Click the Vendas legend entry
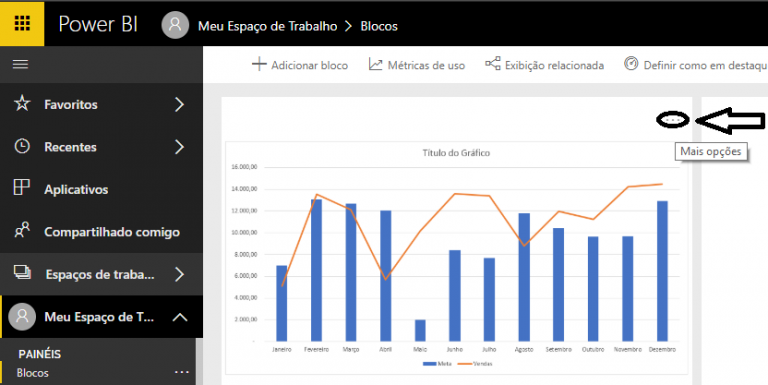Screen dimensions: 768x385 tap(475, 364)
